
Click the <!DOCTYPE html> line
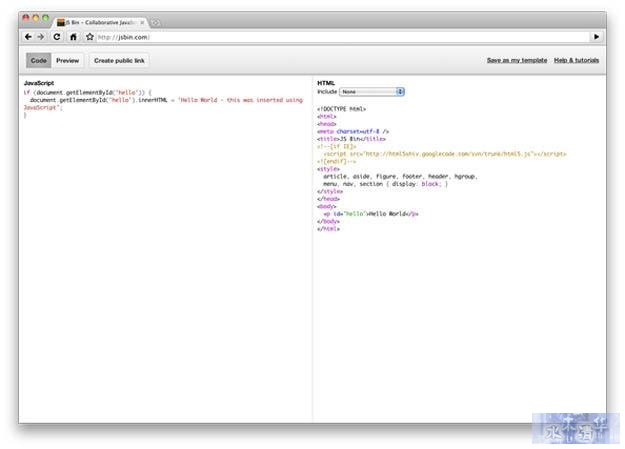[x=342, y=109]
